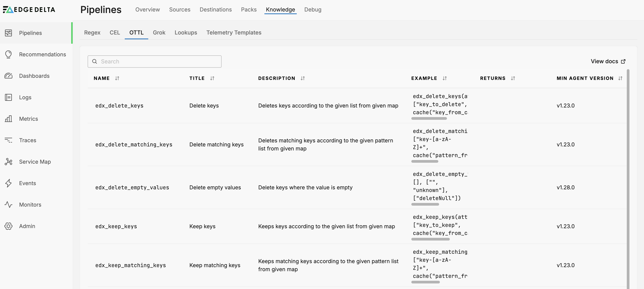Open the View docs link
Screen dimensions: 644x289
(608, 61)
